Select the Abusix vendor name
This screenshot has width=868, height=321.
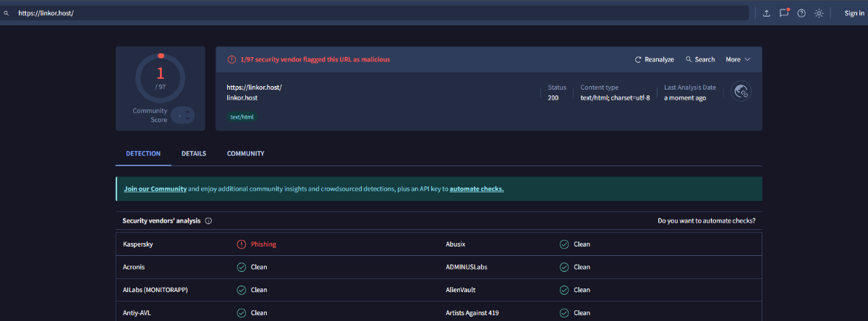pyautogui.click(x=456, y=244)
